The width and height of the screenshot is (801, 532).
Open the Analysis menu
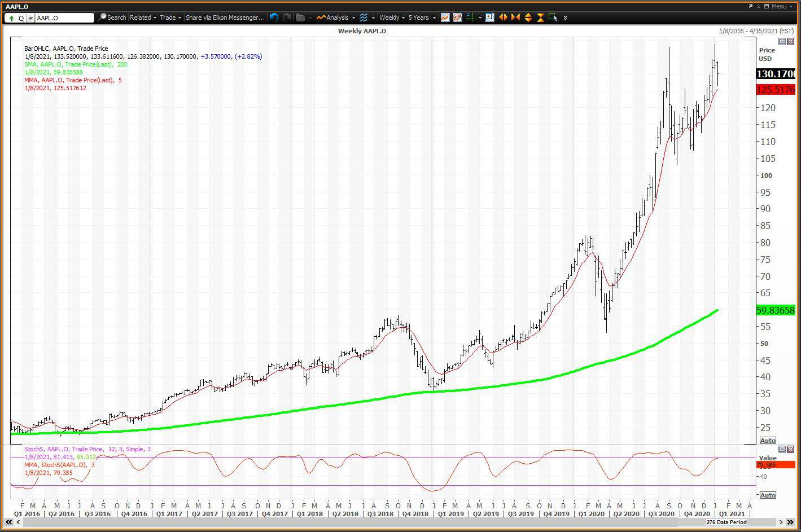(x=335, y=17)
